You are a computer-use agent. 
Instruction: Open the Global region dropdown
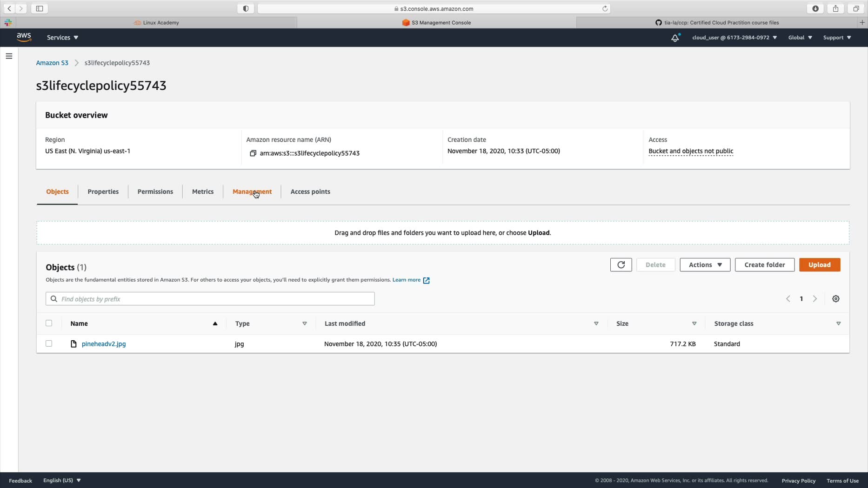800,38
